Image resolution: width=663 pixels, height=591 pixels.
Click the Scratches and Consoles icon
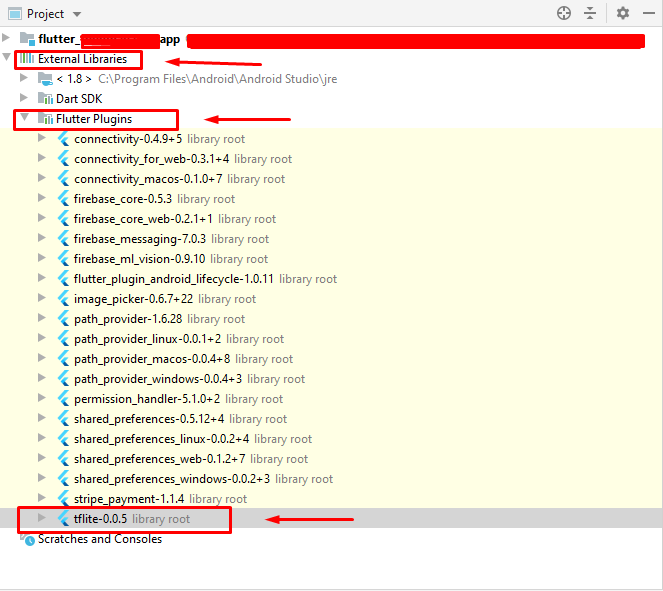click(x=27, y=539)
